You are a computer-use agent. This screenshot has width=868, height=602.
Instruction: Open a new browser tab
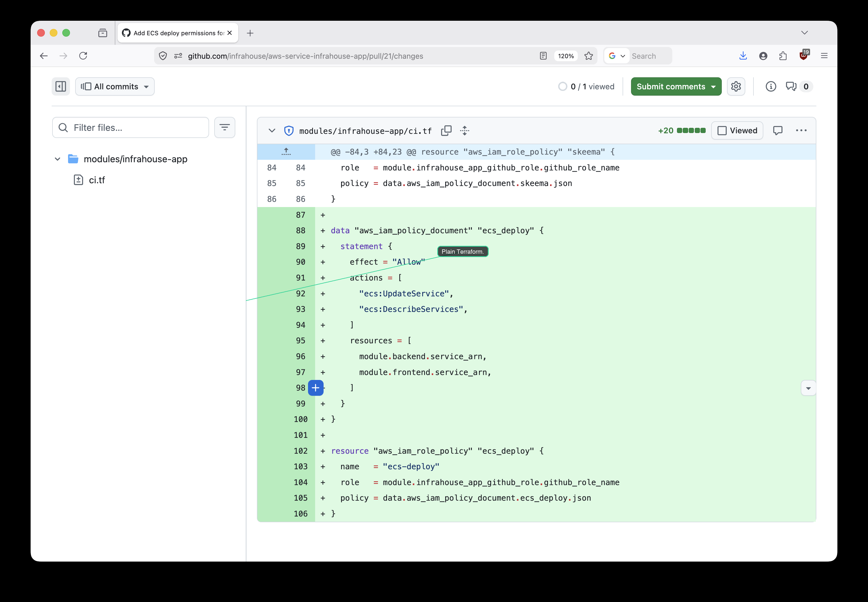[250, 33]
